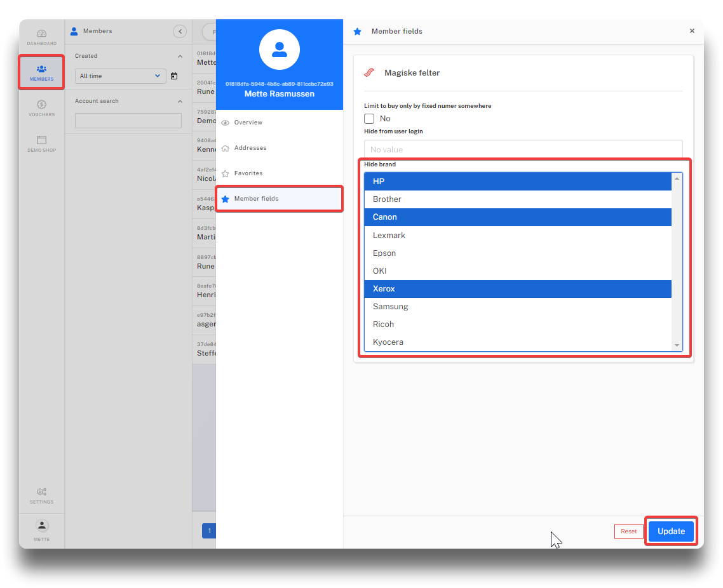723x588 pixels.
Task: Close the Member fields panel
Action: point(692,31)
